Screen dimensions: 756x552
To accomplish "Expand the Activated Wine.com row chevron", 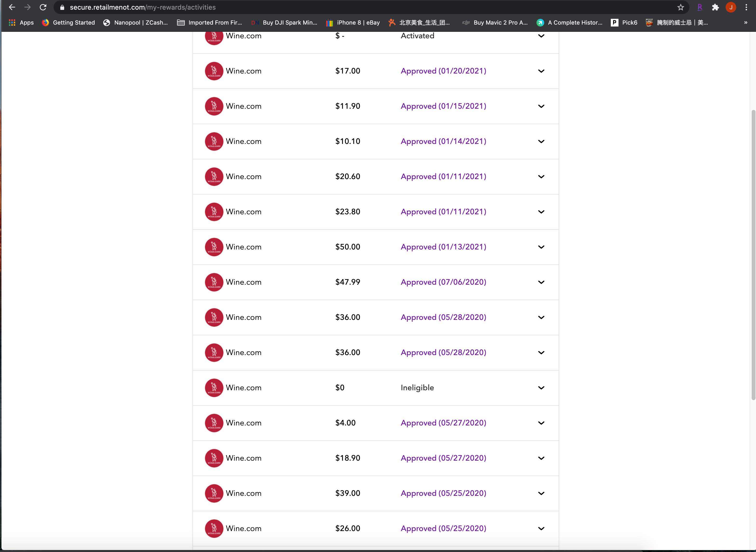I will pos(541,36).
